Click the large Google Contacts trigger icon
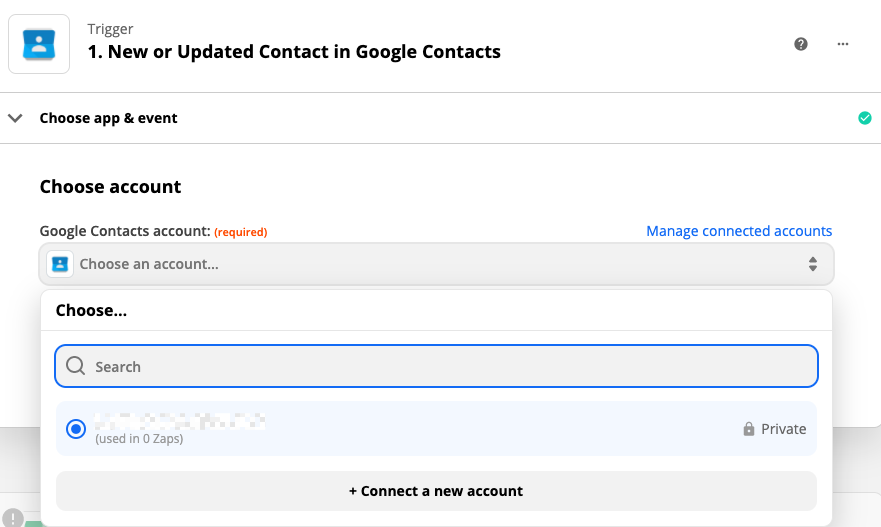The image size is (881, 527). [x=39, y=44]
